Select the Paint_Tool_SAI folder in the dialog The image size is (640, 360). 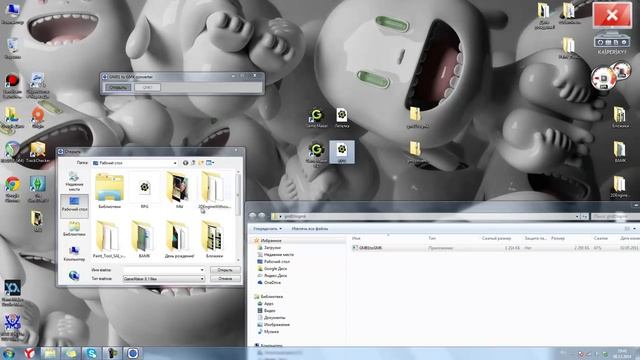click(x=109, y=240)
